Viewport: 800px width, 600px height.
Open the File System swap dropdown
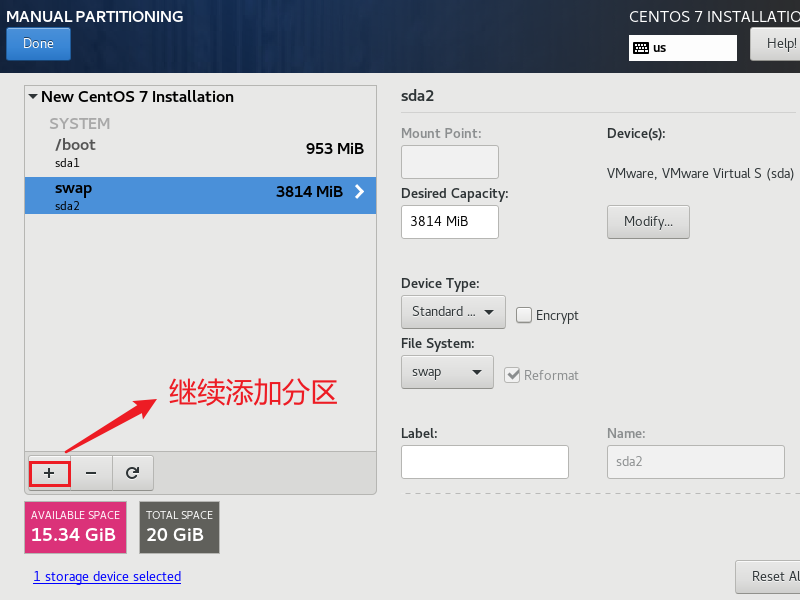pyautogui.click(x=447, y=372)
